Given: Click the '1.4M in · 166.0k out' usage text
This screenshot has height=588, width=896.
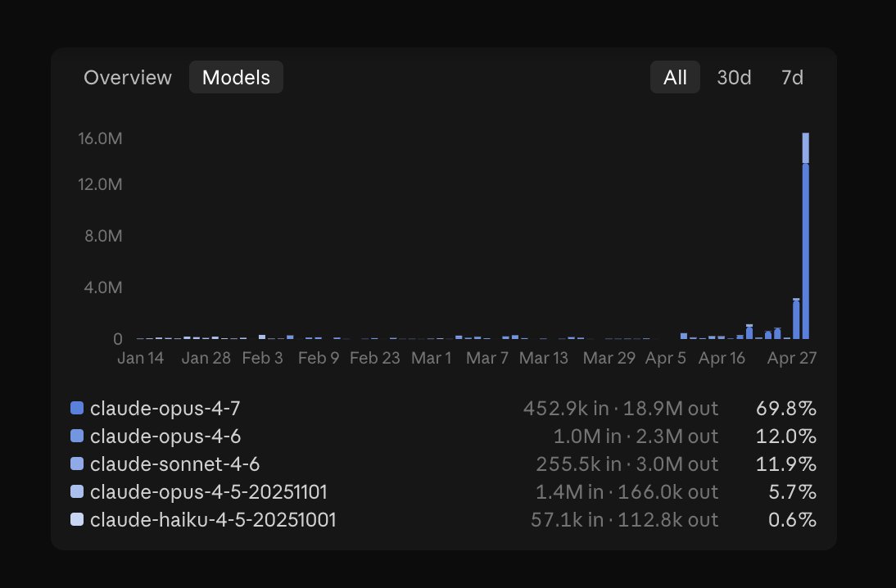Looking at the screenshot, I should (x=627, y=492).
